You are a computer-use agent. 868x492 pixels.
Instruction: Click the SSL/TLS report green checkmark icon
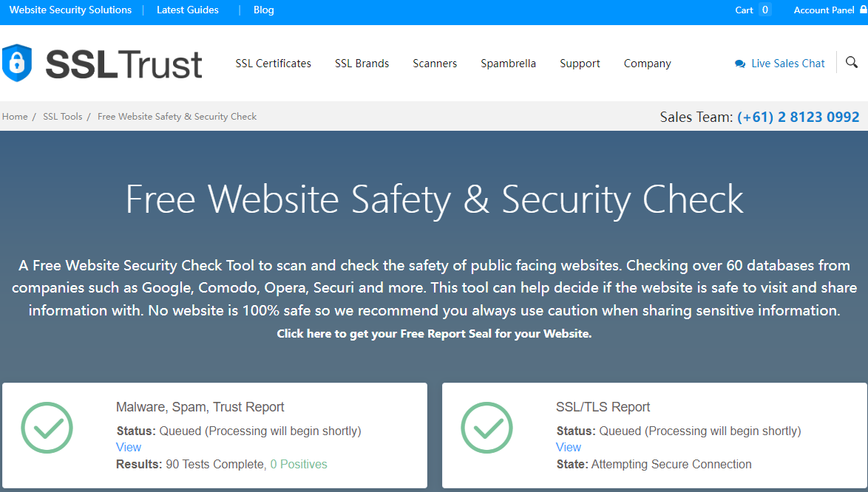click(x=486, y=428)
